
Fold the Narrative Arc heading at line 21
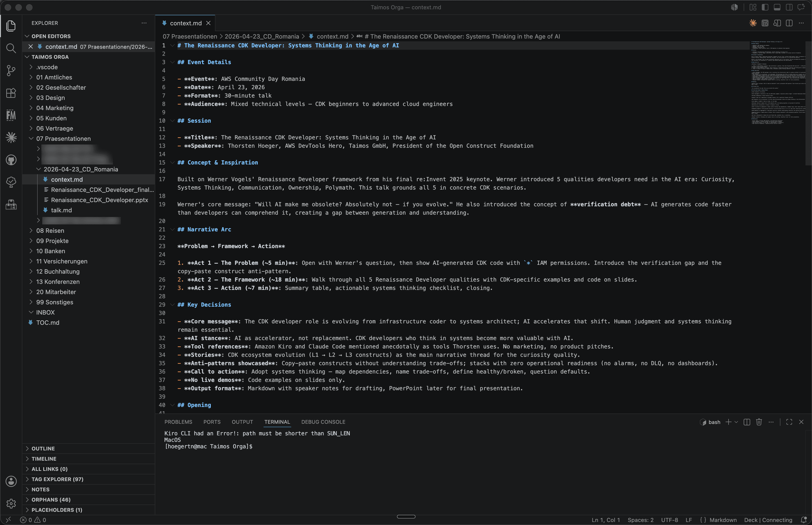coord(172,230)
